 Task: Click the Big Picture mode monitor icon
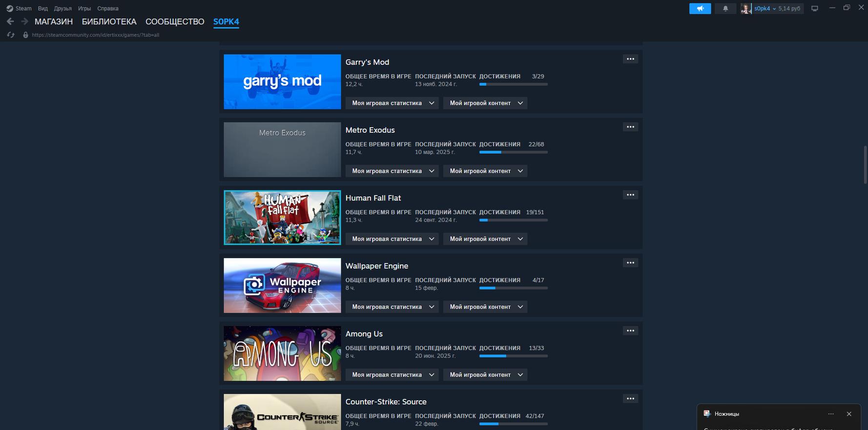pyautogui.click(x=814, y=8)
